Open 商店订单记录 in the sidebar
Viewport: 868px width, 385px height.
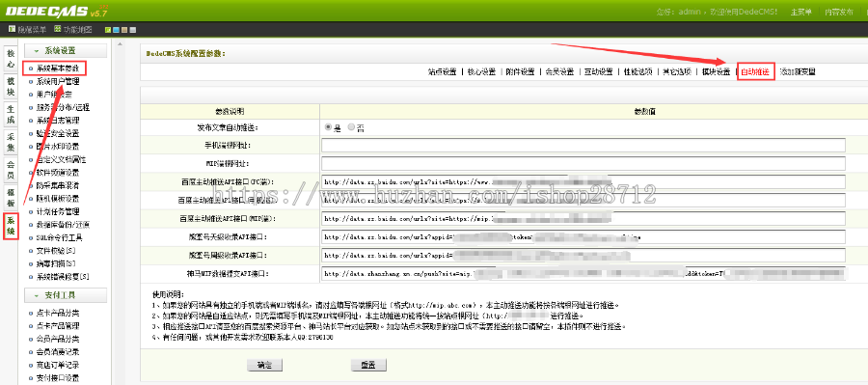click(x=58, y=365)
